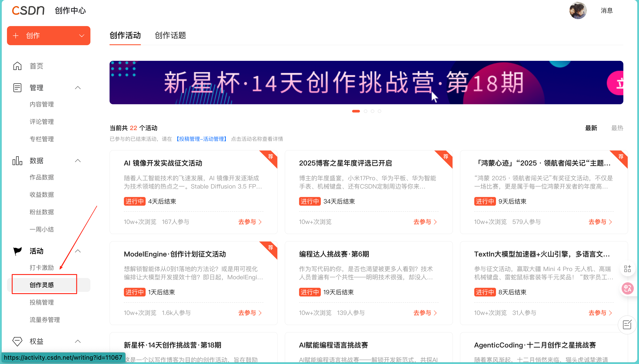The width and height of the screenshot is (639, 364).
Task: Click the home house icon in sidebar
Action: tap(17, 66)
